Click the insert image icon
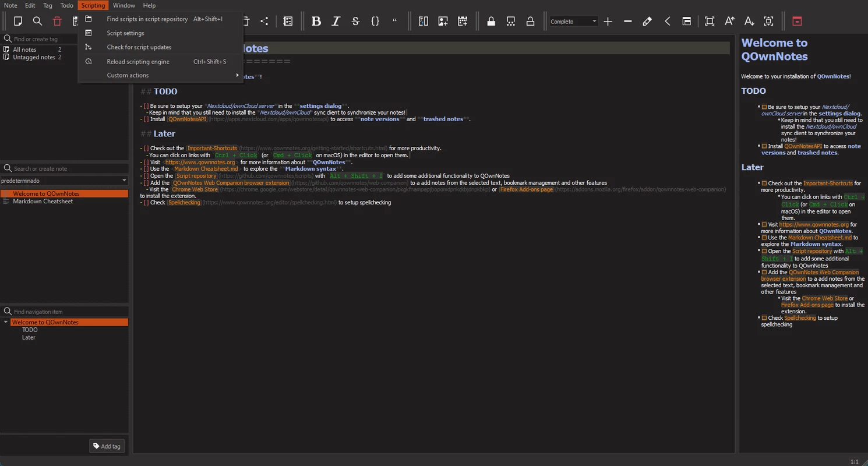The width and height of the screenshot is (868, 466). tap(443, 22)
